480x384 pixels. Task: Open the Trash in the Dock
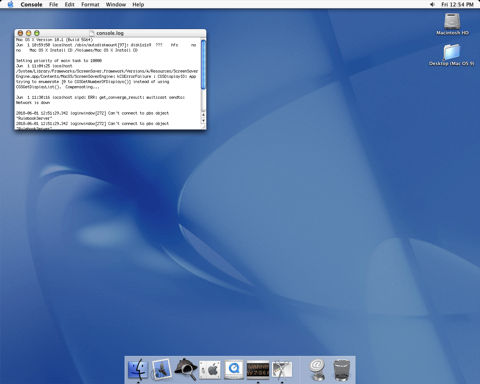[x=342, y=369]
